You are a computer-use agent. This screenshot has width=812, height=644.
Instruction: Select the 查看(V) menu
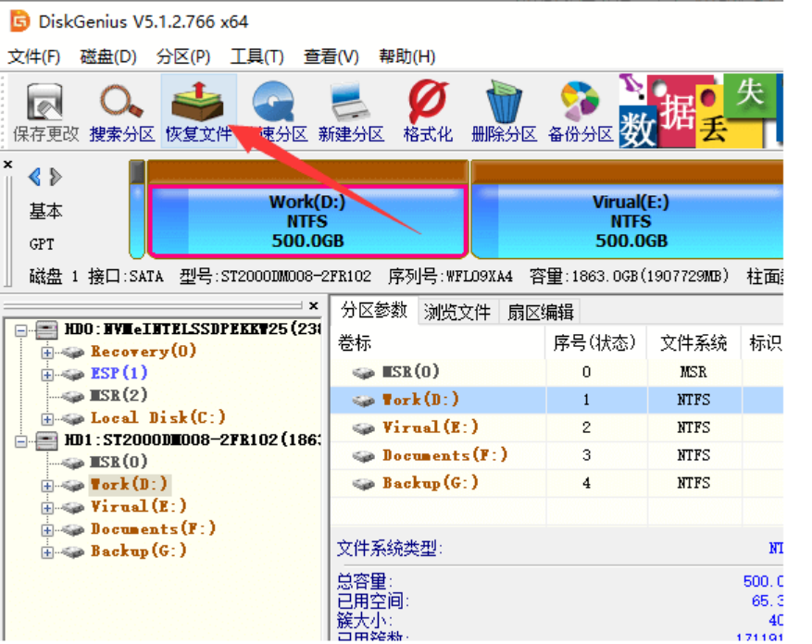tap(331, 56)
